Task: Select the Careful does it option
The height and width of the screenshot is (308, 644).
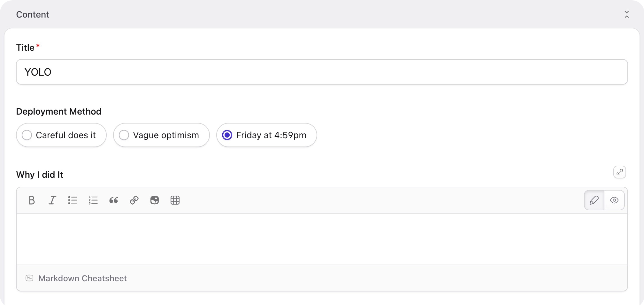Action: point(61,135)
